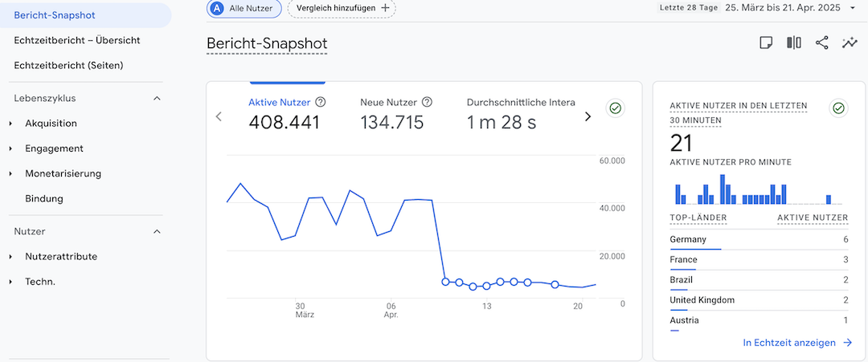Open the Insights sparkline icon
The width and height of the screenshot is (868, 362).
[850, 43]
